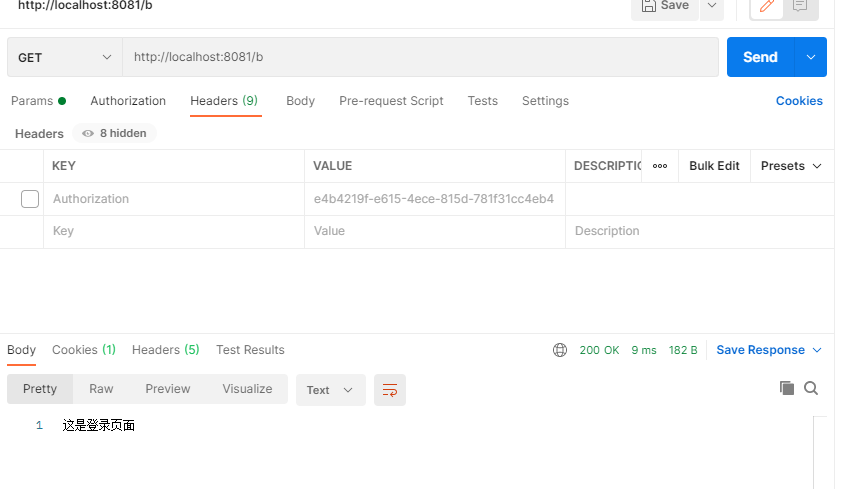
Task: Click the Save button with disk icon
Action: [x=665, y=6]
